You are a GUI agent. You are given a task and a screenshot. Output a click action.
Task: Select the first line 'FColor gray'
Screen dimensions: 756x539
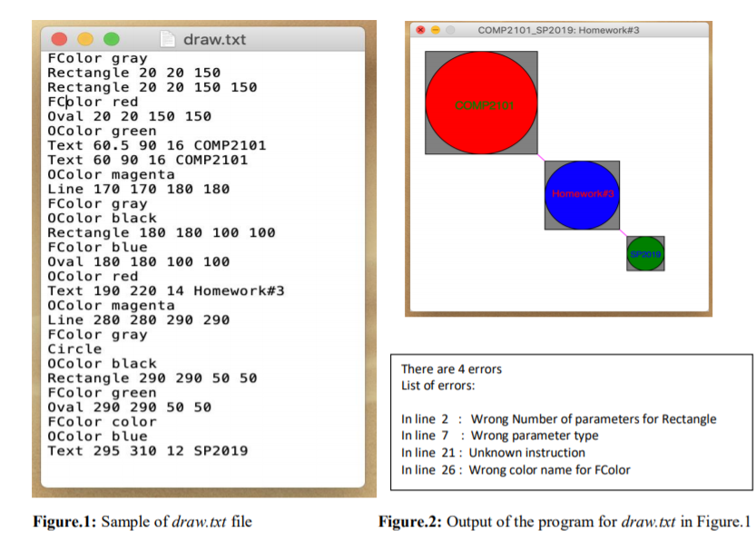point(97,58)
